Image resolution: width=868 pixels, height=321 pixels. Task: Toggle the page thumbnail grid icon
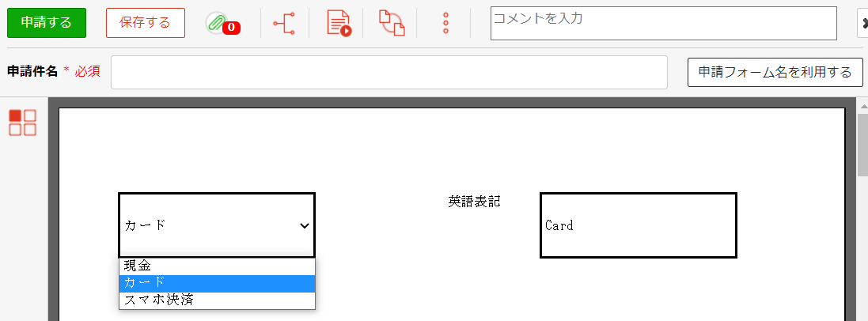pos(22,123)
